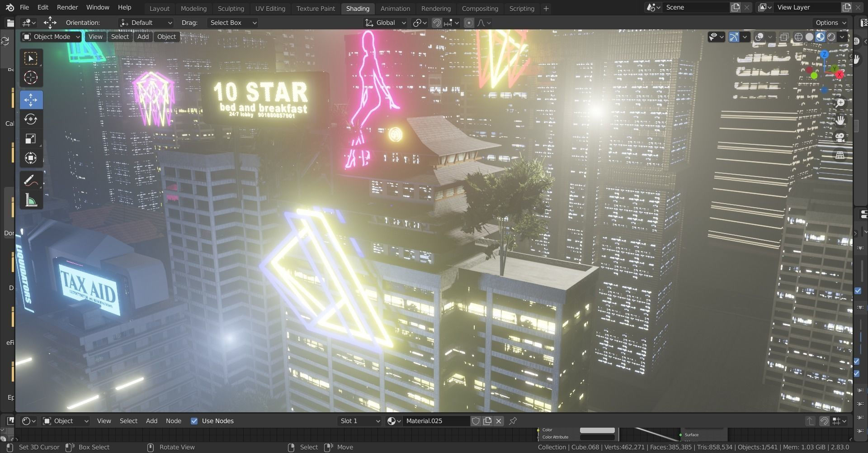Select the Select Box tool
The width and height of the screenshot is (868, 453).
click(31, 58)
